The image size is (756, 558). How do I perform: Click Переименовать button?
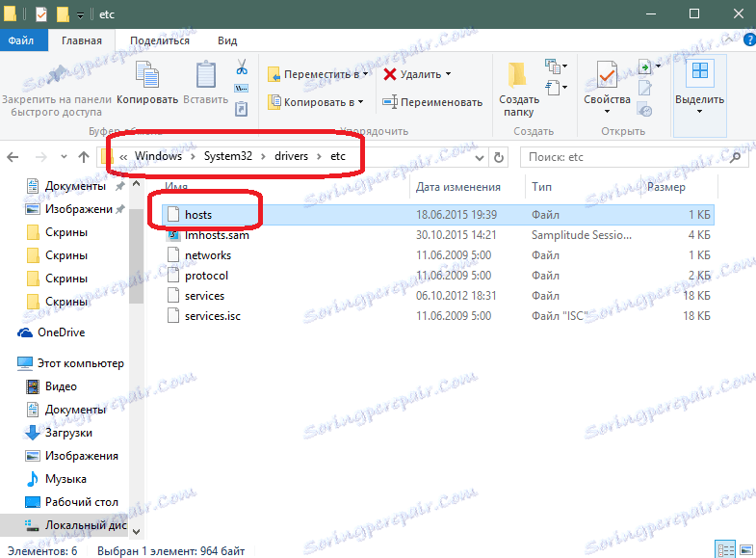[x=432, y=102]
